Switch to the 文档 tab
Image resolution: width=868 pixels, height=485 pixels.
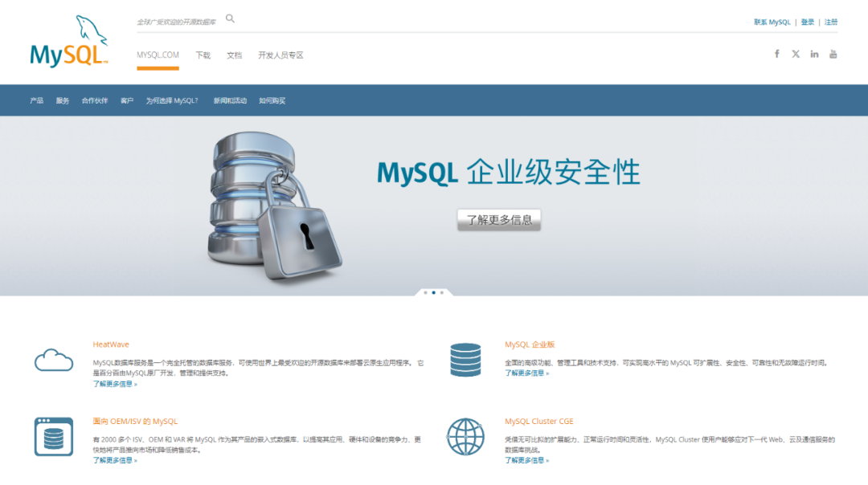coord(234,55)
